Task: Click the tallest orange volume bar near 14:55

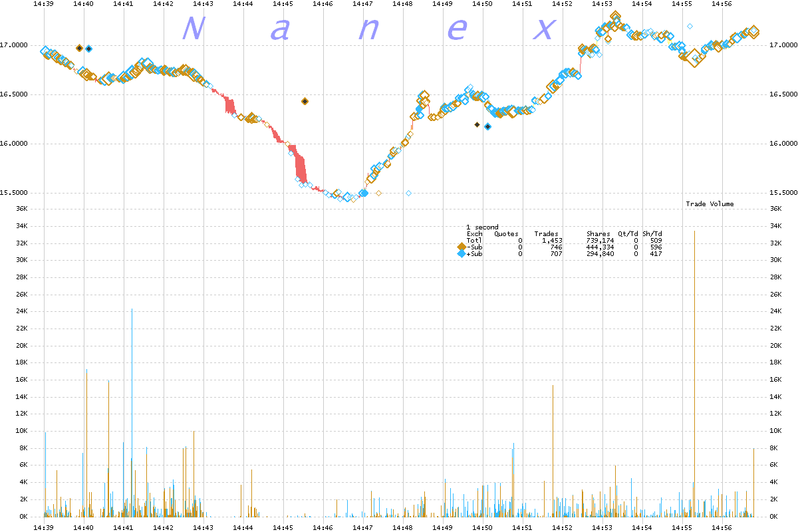Action: click(x=694, y=373)
